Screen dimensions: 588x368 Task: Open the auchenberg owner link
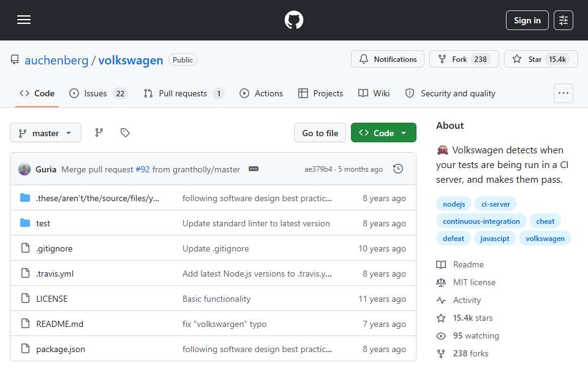(x=56, y=60)
